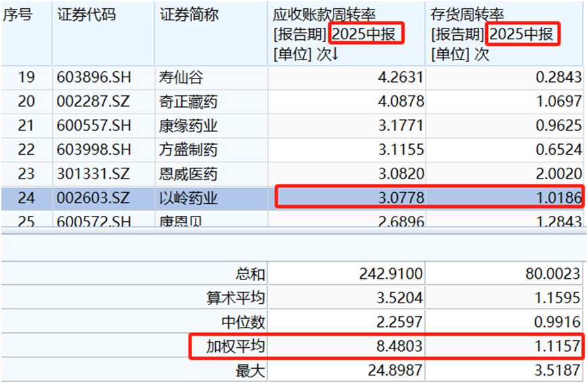The image size is (588, 383).
Task: Click stock name 方盛制药
Action: tap(188, 150)
